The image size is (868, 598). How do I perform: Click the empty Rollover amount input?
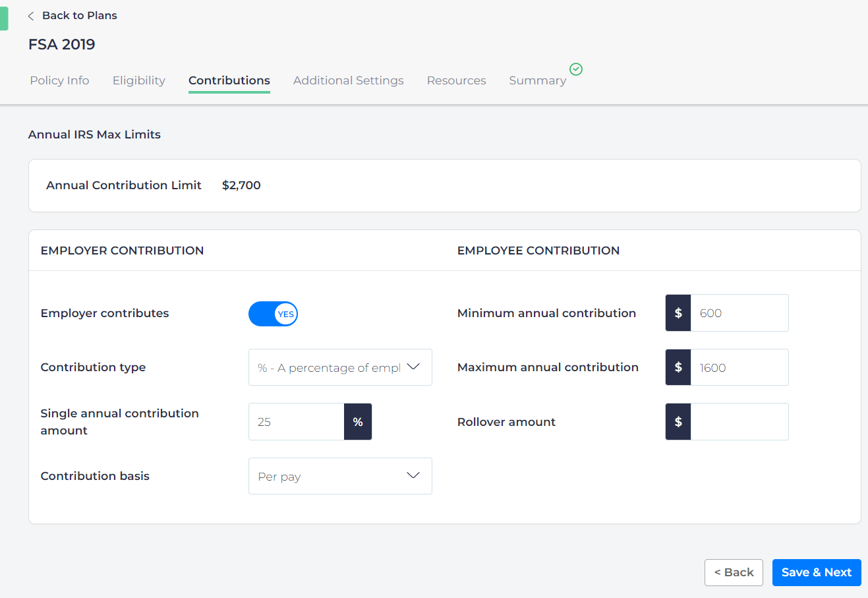click(739, 422)
